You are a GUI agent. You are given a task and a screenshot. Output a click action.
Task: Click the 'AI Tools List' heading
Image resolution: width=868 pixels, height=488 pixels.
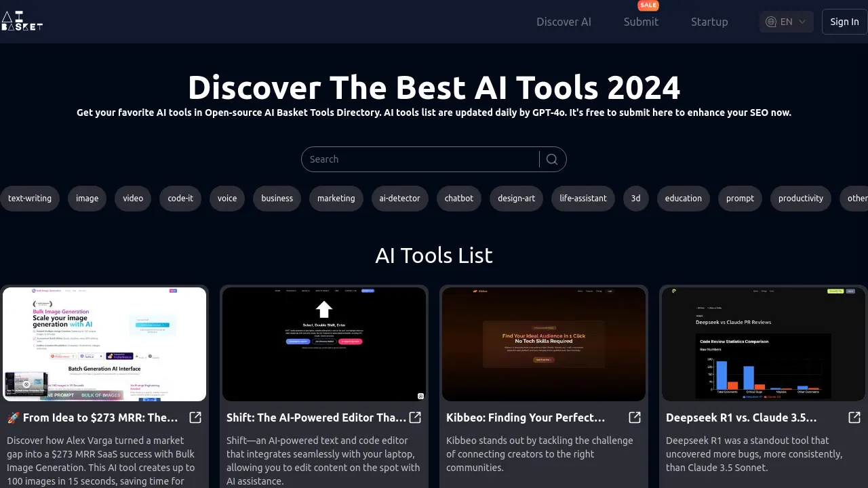pos(434,256)
